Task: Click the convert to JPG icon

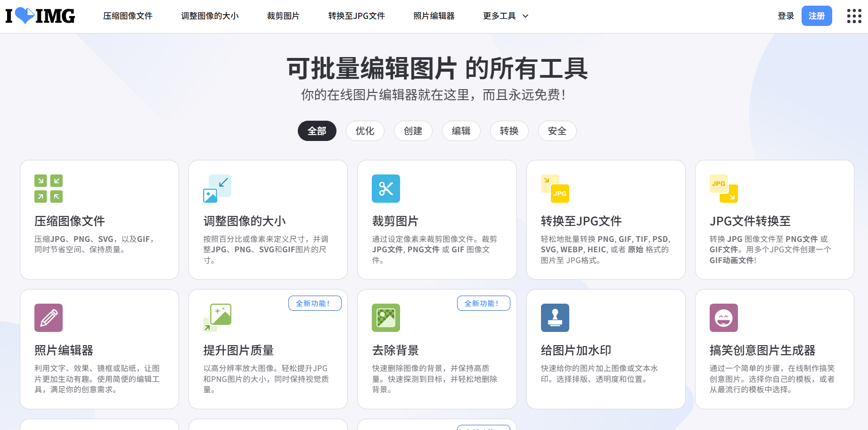Action: point(555,189)
